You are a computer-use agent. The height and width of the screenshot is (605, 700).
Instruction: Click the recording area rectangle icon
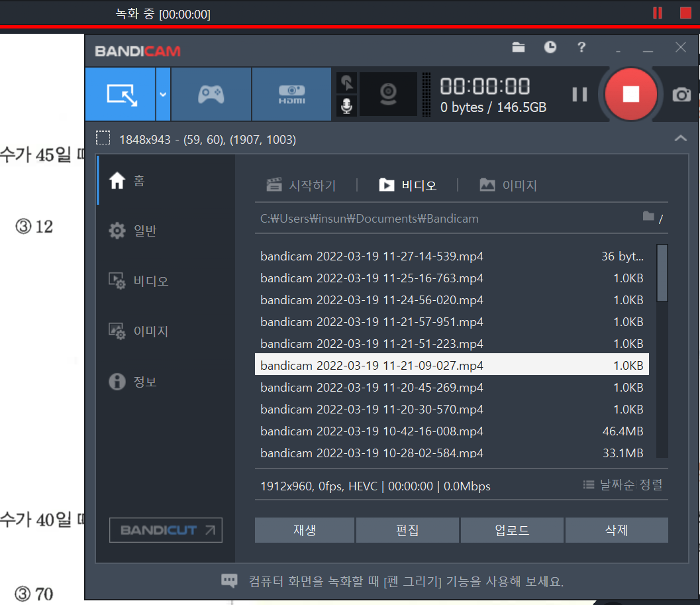click(103, 138)
